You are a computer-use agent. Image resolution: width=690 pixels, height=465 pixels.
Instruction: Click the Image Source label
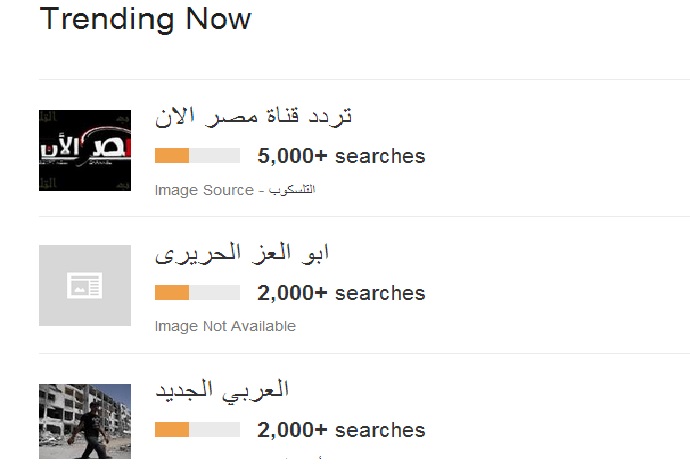pos(204,190)
